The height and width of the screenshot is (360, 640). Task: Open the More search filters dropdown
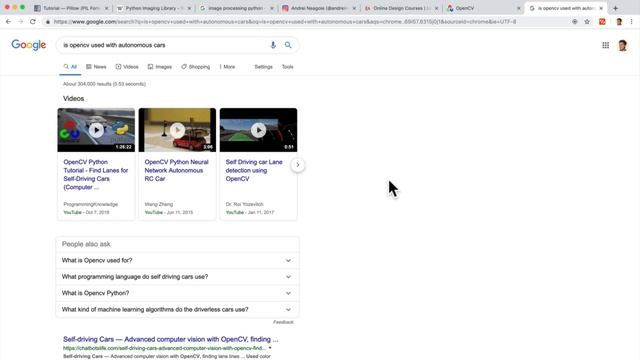point(227,67)
